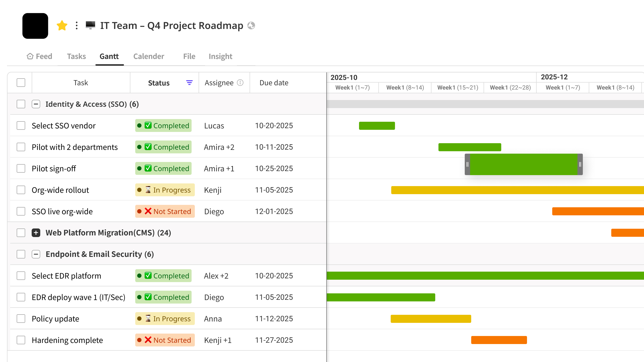
Task: Check the SSO live org-wide checkbox
Action: pos(21,211)
